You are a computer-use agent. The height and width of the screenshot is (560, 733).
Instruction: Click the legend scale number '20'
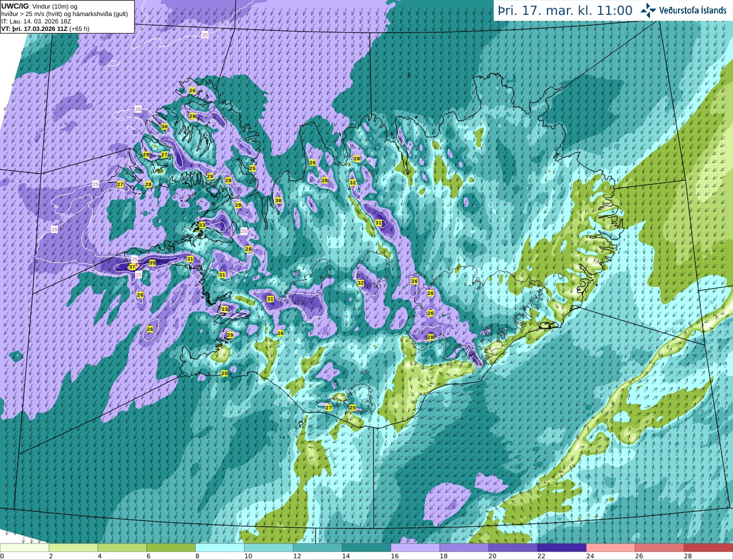pos(492,556)
